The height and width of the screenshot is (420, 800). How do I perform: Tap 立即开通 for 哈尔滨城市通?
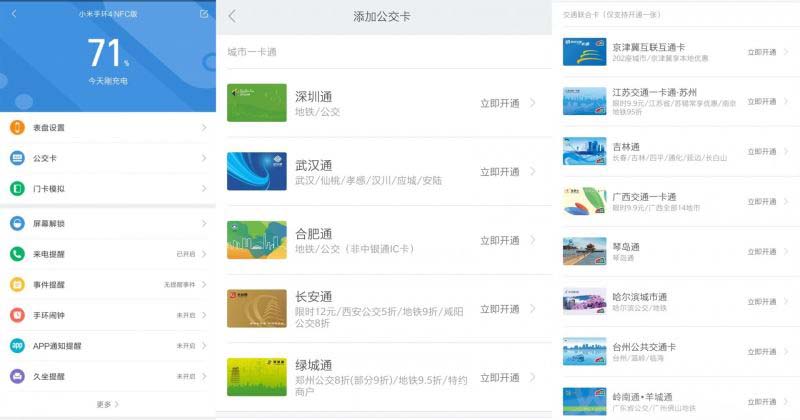point(762,302)
